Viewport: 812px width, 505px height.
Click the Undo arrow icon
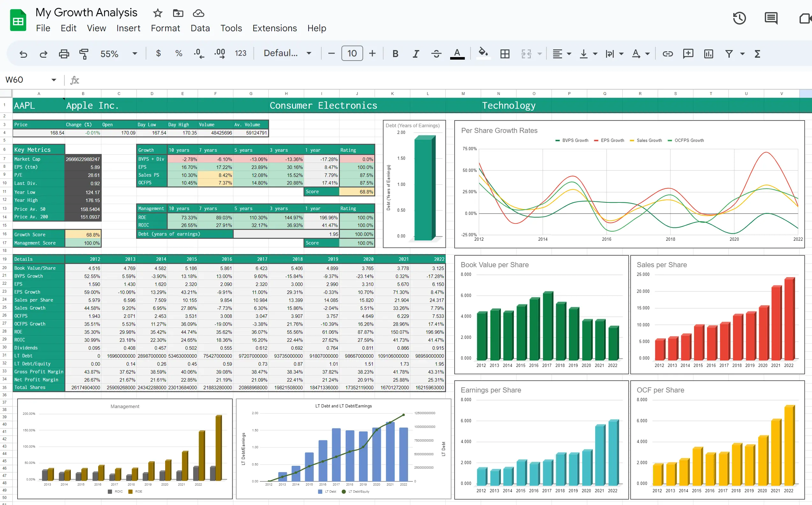point(23,54)
